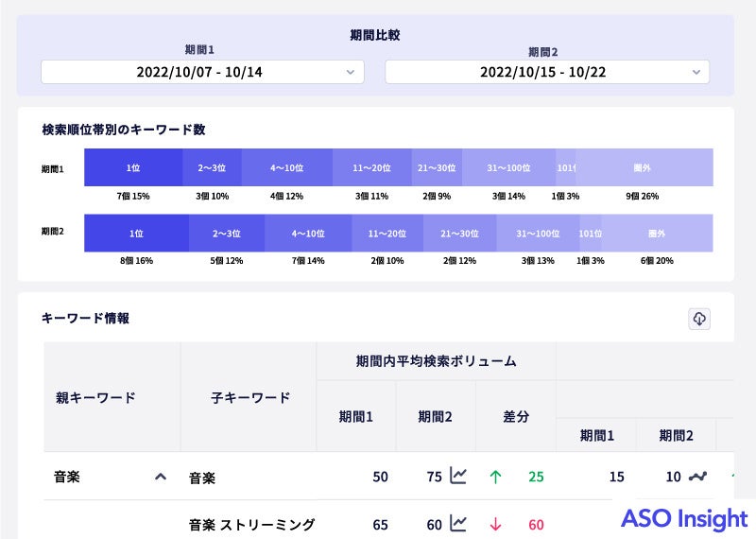Click the 子キーワード column header

tap(249, 397)
